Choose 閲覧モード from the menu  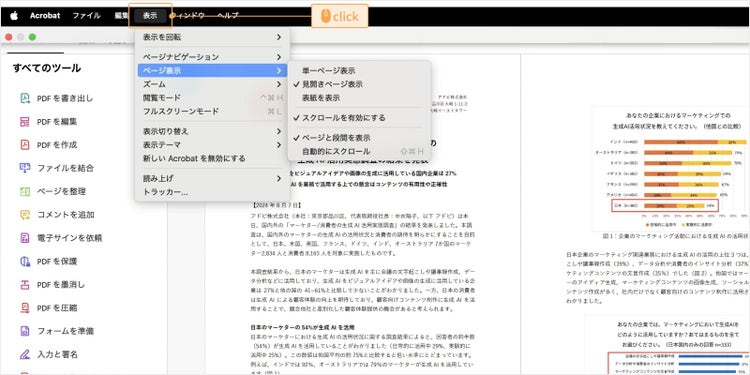(x=212, y=98)
